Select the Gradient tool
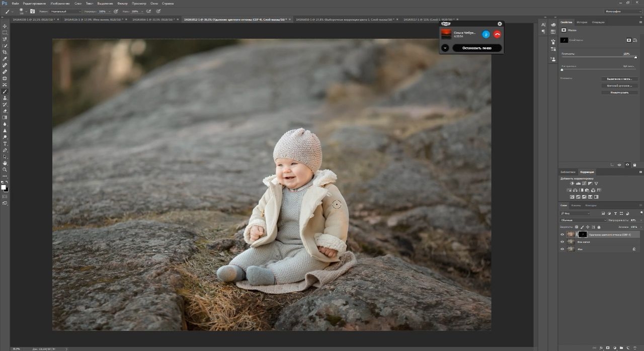Viewport: 644px width, 351px height. [x=5, y=118]
